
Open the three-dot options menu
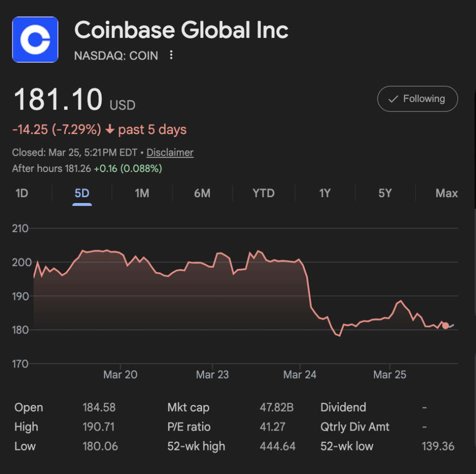(x=171, y=55)
